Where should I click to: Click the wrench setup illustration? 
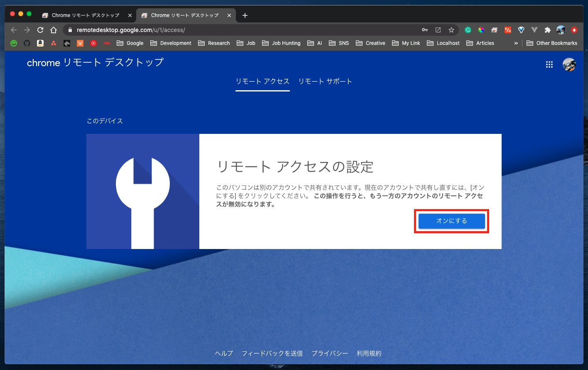143,192
